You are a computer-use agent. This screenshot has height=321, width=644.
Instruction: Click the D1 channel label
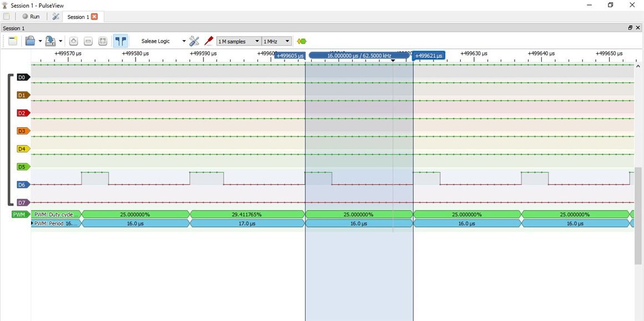[23, 95]
